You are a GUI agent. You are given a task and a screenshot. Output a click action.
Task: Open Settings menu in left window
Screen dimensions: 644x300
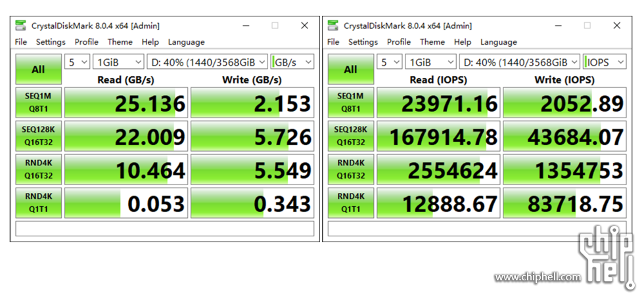[51, 42]
